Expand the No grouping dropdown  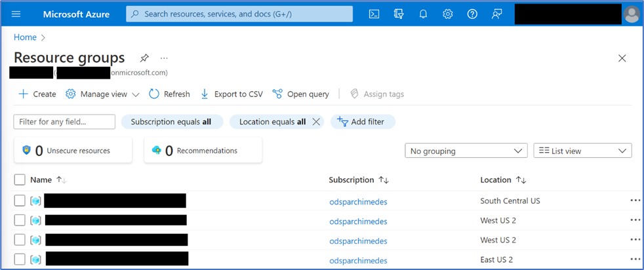[x=466, y=151]
